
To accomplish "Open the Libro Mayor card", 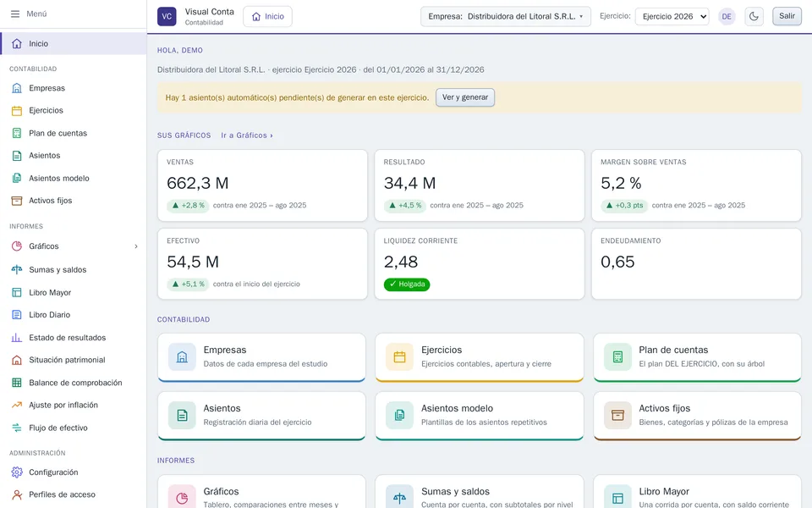I will pos(697,491).
